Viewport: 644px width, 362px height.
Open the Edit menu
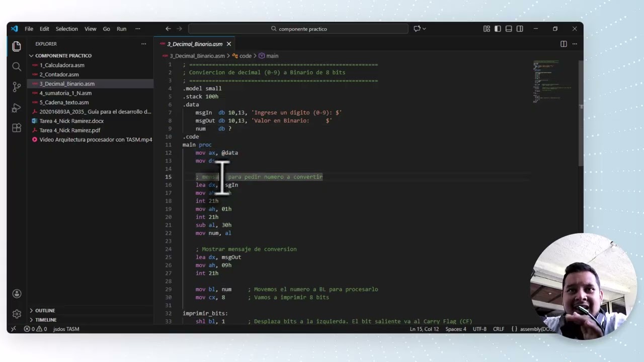pyautogui.click(x=44, y=29)
